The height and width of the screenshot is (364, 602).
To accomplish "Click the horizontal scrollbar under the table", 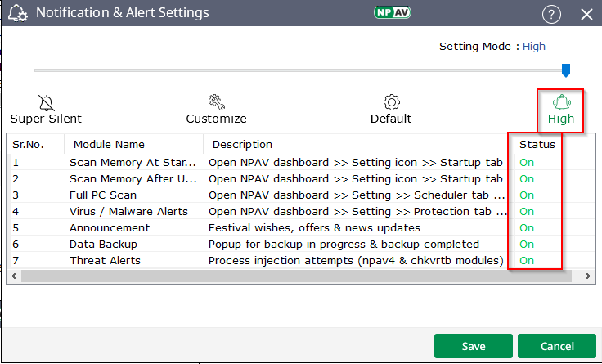I will click(294, 276).
